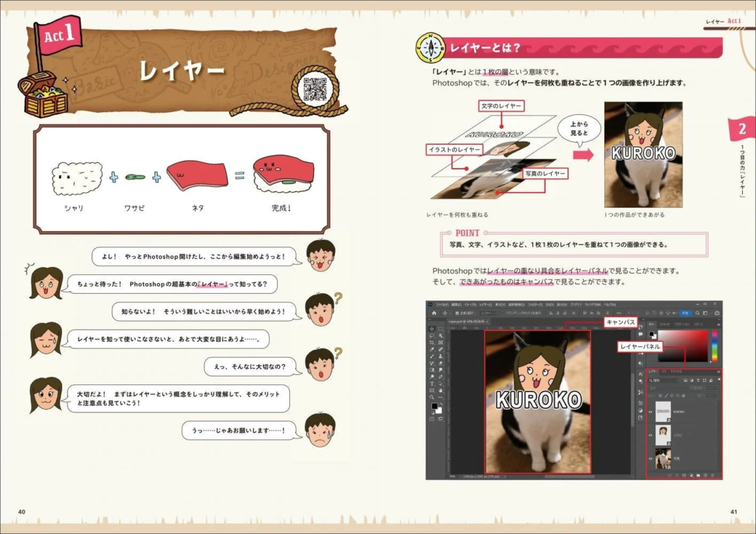Viewport: 756px width, 534px height.
Task: Expand the more options ellipsis in options bar
Action: pyautogui.click(x=619, y=312)
